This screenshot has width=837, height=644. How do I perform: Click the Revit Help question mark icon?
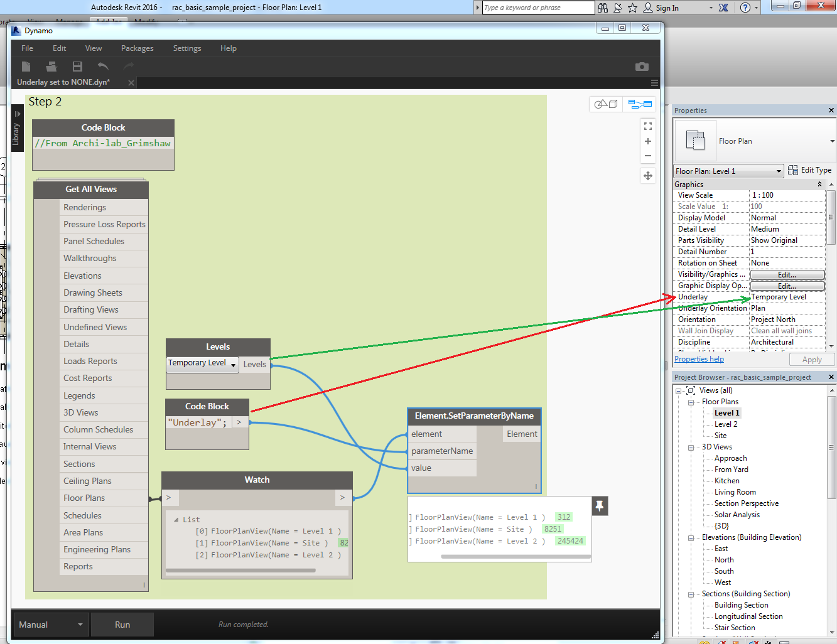745,8
